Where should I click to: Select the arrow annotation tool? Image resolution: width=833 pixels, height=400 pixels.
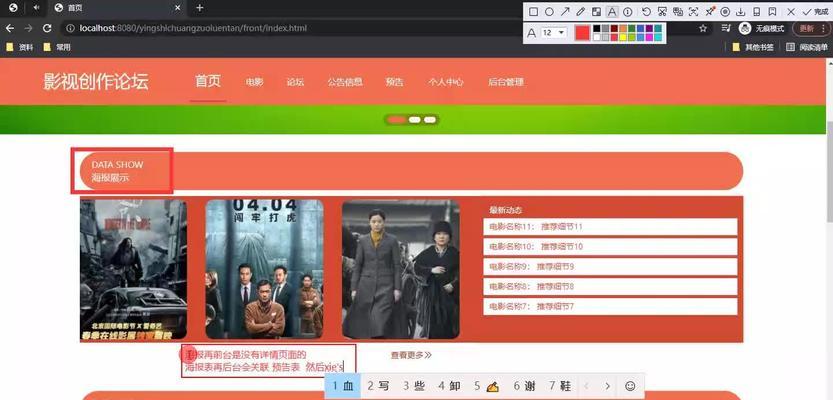click(565, 12)
